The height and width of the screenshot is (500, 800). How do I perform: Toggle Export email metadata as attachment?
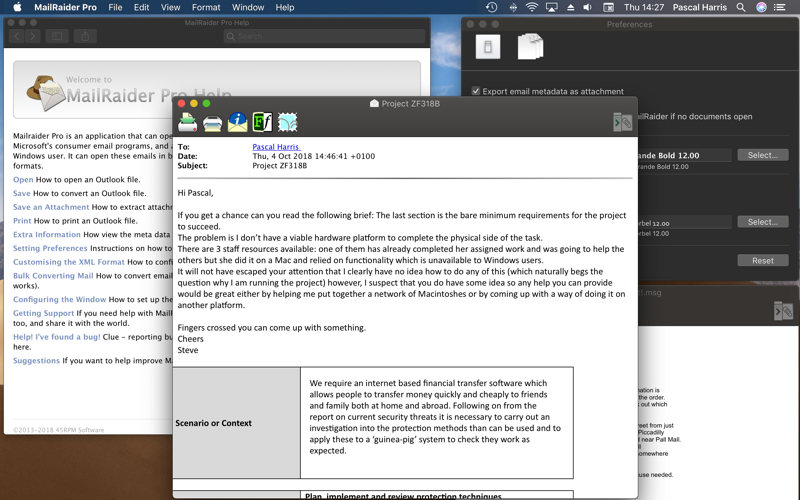[x=476, y=91]
